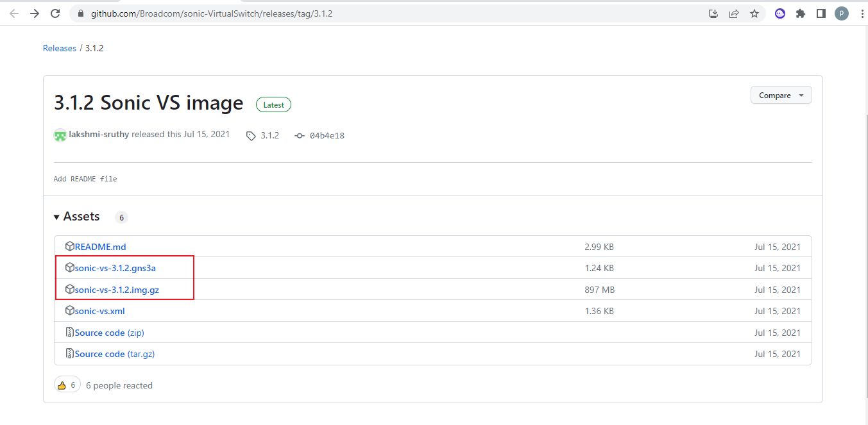Open the Releases breadcrumb link
This screenshot has height=425, width=868.
(59, 47)
